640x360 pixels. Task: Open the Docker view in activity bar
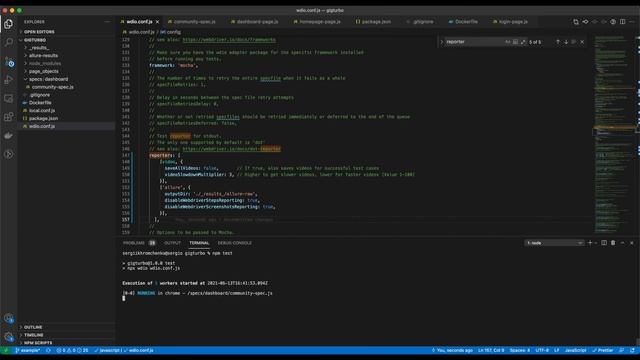point(9,136)
